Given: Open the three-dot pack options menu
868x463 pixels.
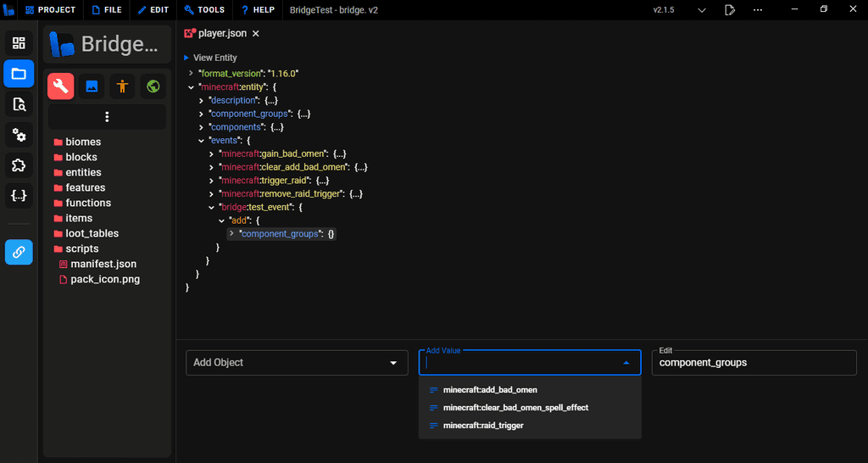Looking at the screenshot, I should click(107, 117).
